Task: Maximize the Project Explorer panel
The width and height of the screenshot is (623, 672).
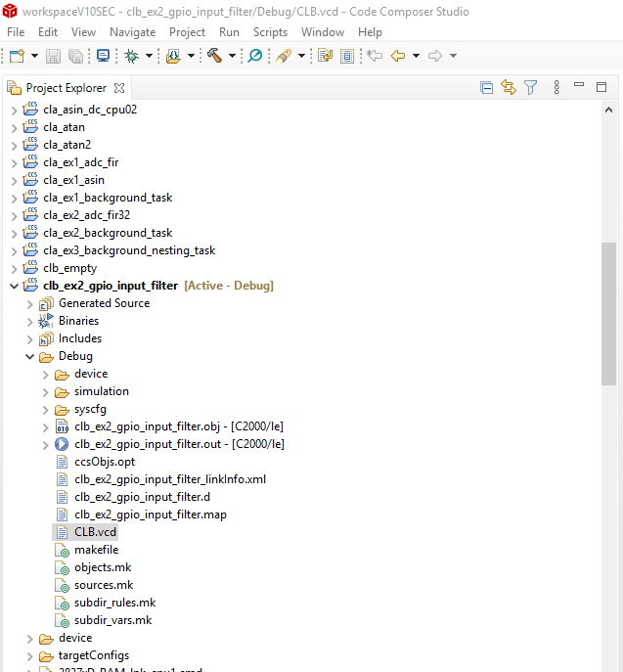Action: pyautogui.click(x=601, y=87)
